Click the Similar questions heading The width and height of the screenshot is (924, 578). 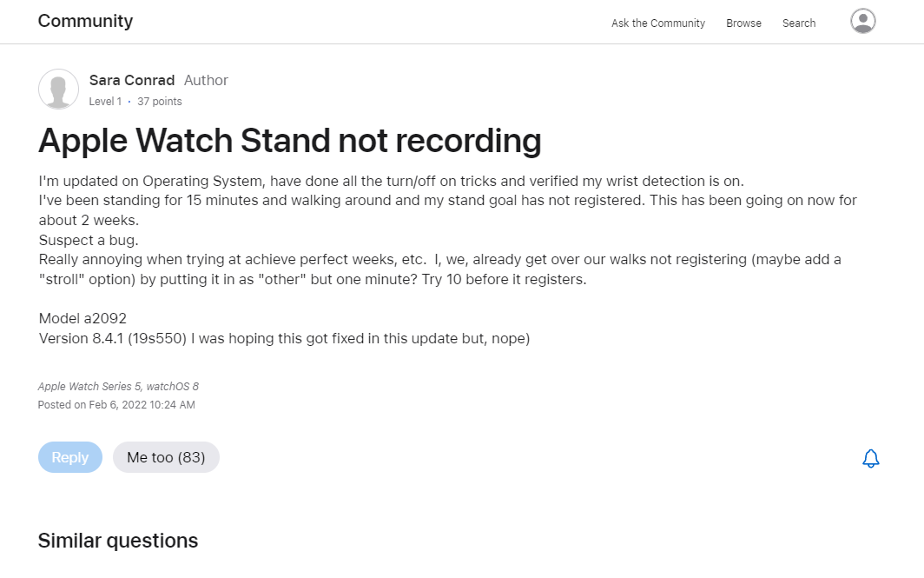click(117, 541)
